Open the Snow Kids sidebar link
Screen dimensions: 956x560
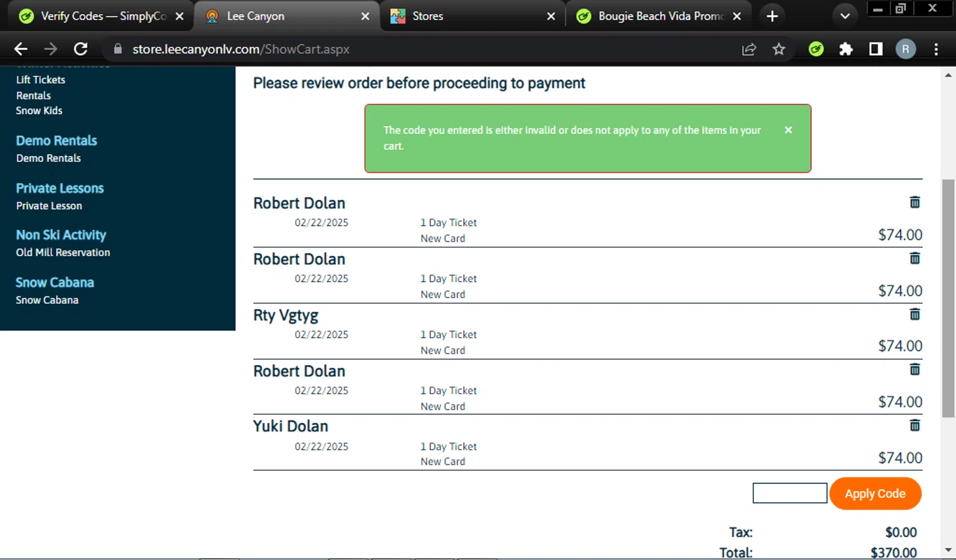click(39, 111)
